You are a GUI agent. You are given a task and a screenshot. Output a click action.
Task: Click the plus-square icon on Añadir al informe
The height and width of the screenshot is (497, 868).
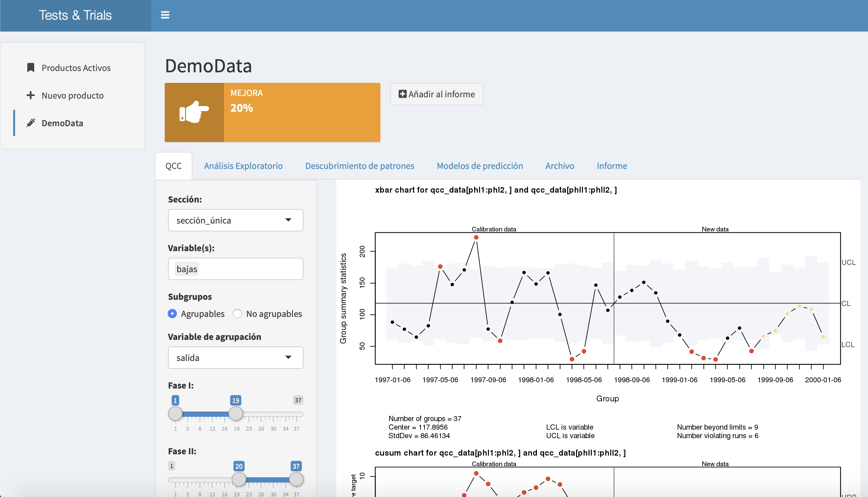402,94
